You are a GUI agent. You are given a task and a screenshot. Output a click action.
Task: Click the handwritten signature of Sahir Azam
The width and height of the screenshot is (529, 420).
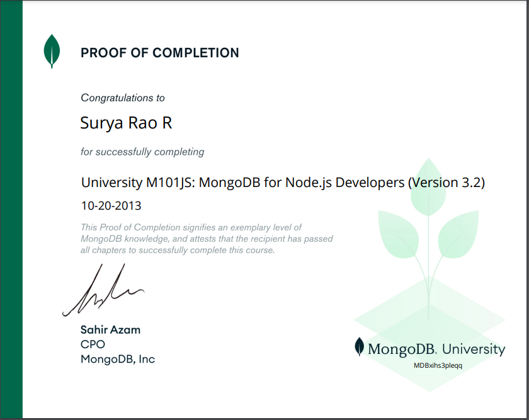tap(103, 290)
